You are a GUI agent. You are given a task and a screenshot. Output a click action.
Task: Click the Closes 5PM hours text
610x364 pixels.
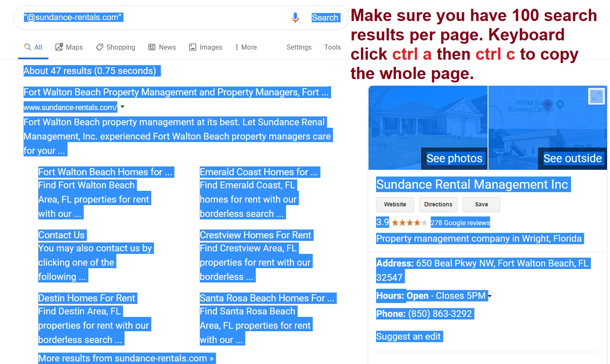pos(461,295)
